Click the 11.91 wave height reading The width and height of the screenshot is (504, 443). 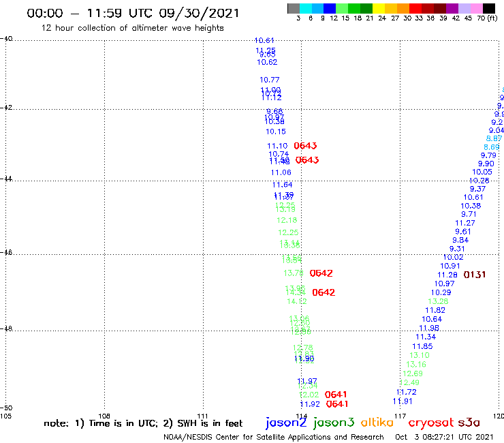(403, 401)
